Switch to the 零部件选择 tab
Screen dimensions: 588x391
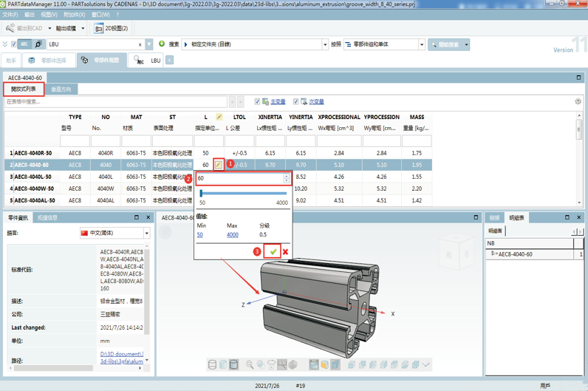(x=48, y=61)
